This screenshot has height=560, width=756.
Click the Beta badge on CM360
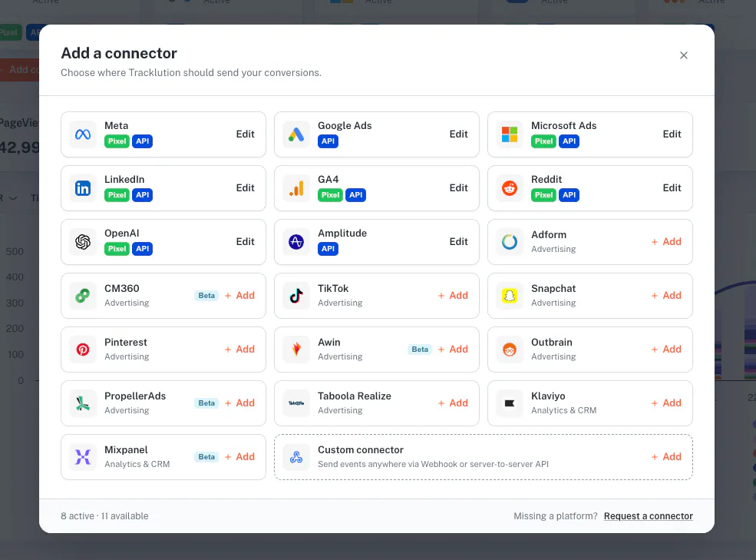206,296
